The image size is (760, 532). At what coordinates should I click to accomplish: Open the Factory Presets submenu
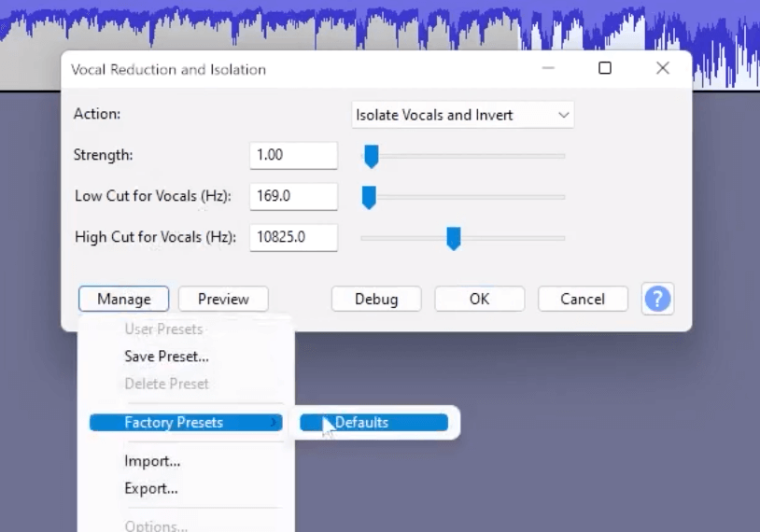click(x=186, y=423)
